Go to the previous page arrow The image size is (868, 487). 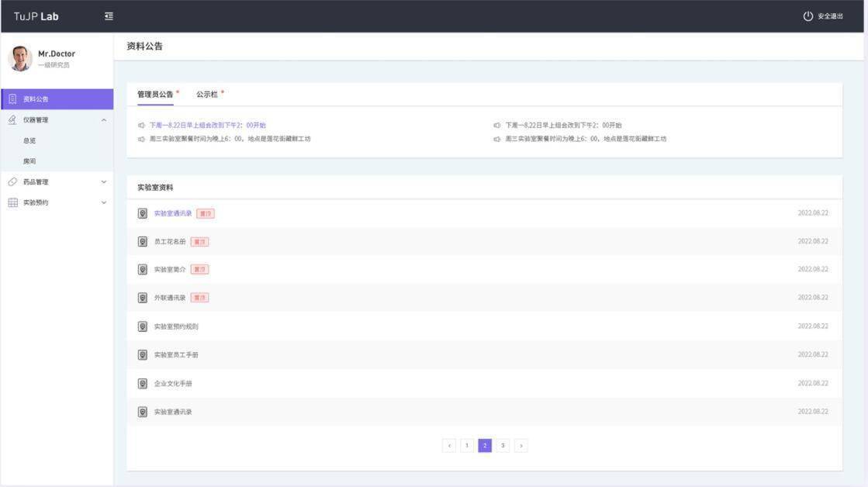[449, 446]
